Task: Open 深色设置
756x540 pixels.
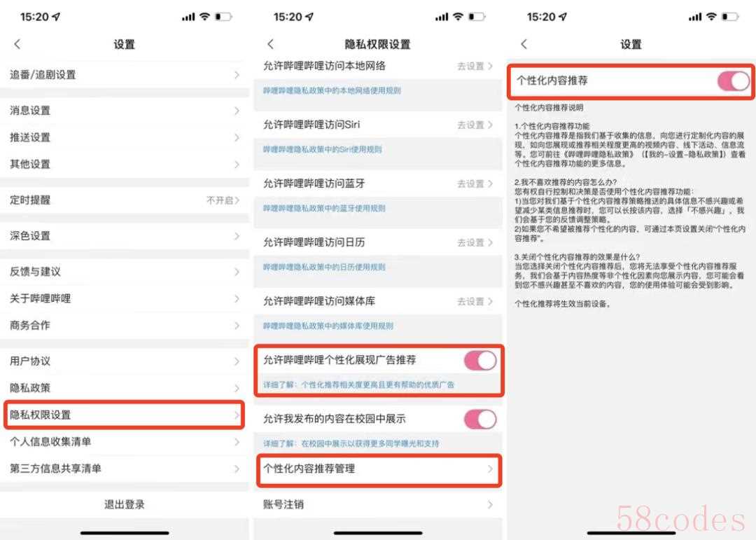Action: [x=125, y=236]
